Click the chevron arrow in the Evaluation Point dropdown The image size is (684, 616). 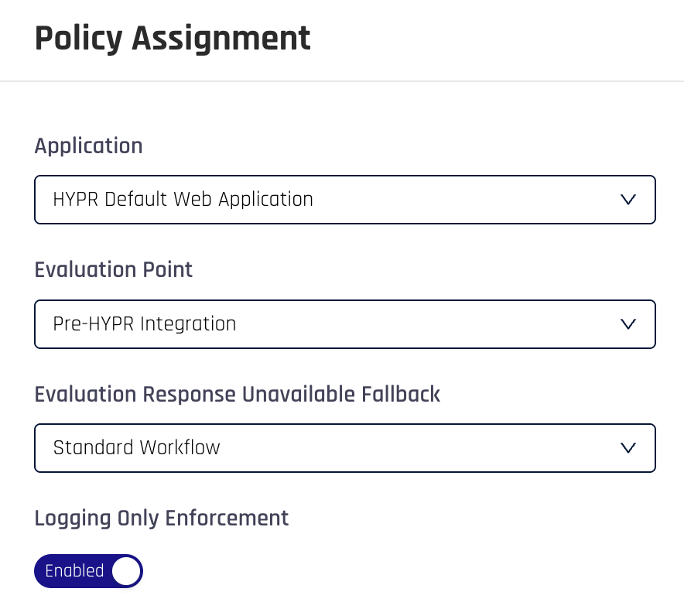(x=628, y=323)
